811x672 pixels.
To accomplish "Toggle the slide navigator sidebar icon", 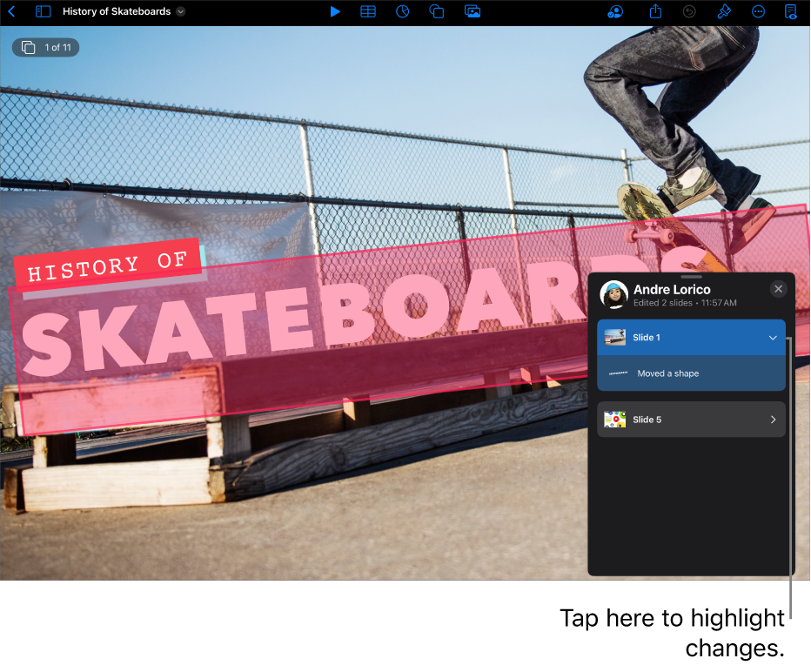I will click(x=43, y=12).
